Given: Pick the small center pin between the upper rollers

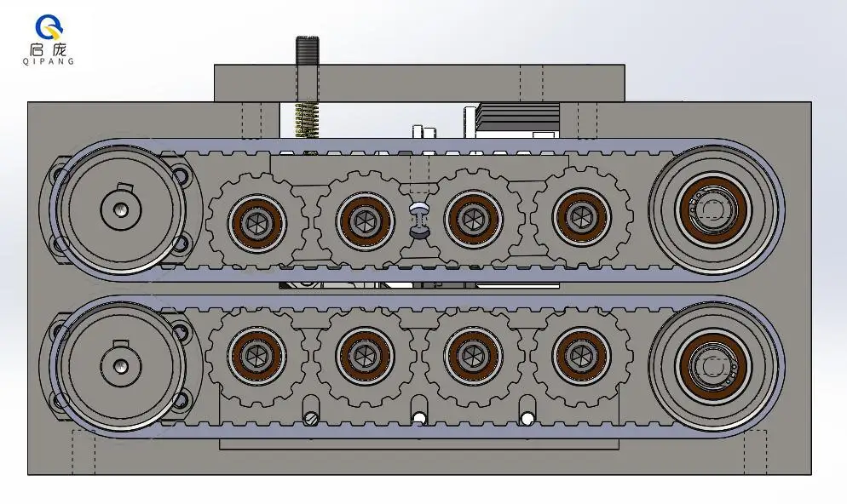Looking at the screenshot, I should point(418,220).
